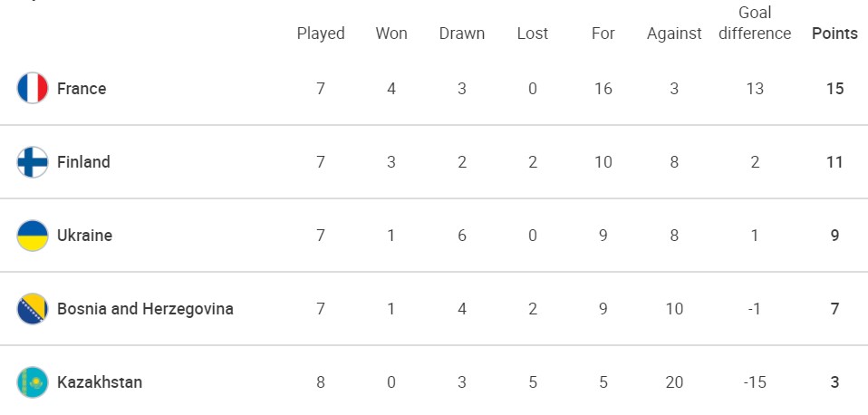The height and width of the screenshot is (415, 868).
Task: Click Finland's points value 11
Action: [x=834, y=162]
